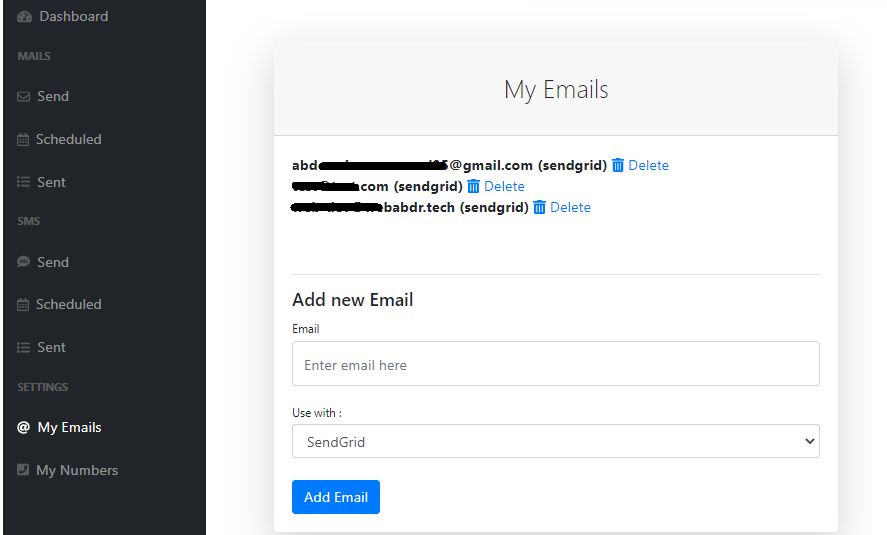
Task: Delete the second listed sendgrid email
Action: click(x=504, y=186)
